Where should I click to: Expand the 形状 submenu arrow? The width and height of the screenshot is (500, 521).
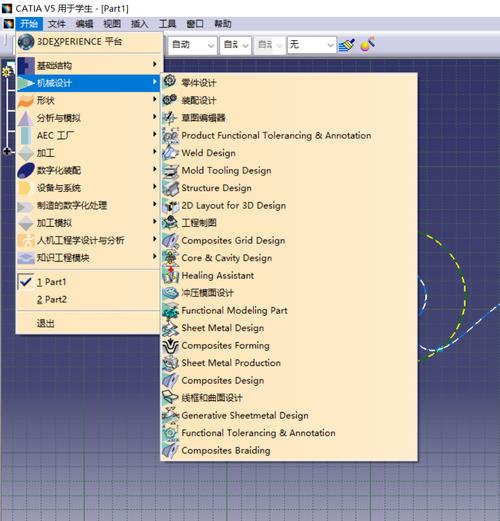tap(155, 99)
